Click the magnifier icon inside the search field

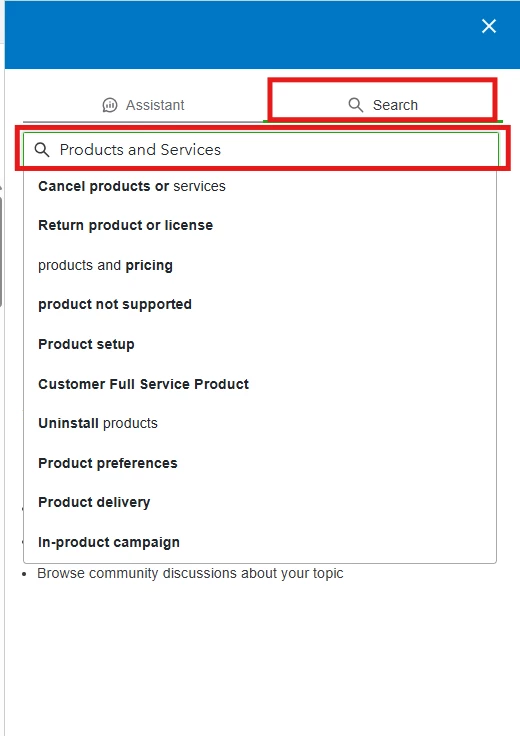(x=42, y=150)
